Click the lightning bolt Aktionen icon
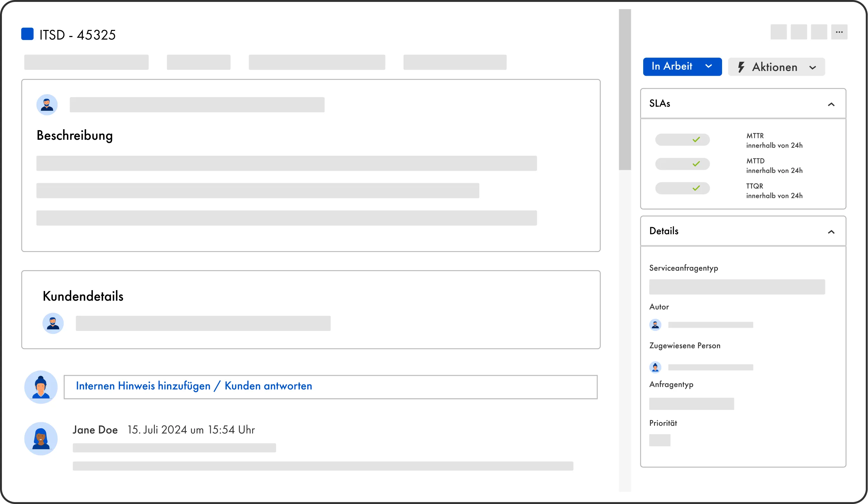This screenshot has width=868, height=504. (x=741, y=67)
